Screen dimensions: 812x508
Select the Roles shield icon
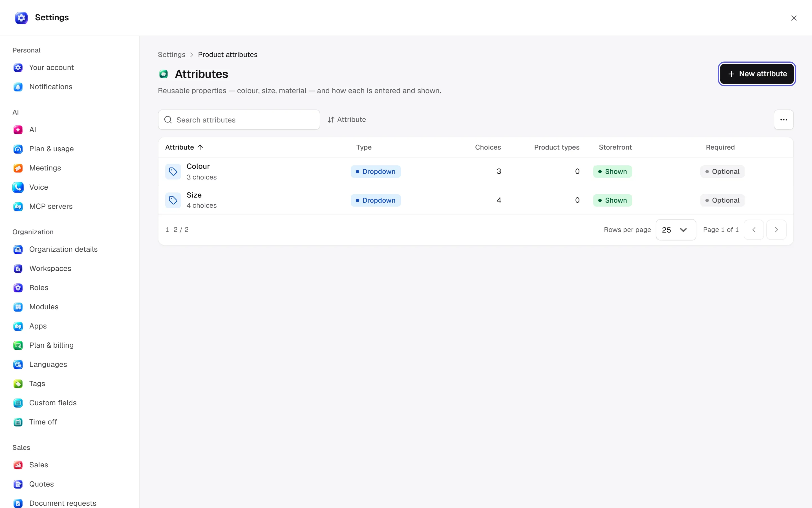point(18,288)
